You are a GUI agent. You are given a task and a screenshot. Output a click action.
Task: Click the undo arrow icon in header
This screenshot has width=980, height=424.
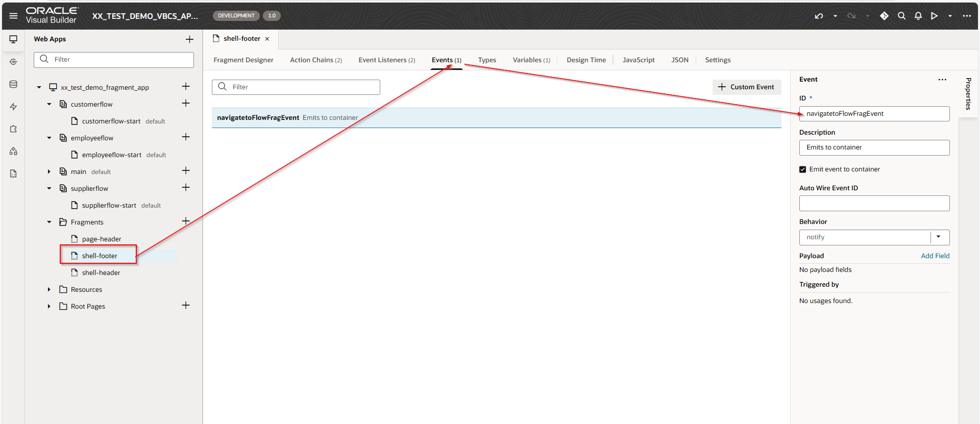(x=819, y=16)
